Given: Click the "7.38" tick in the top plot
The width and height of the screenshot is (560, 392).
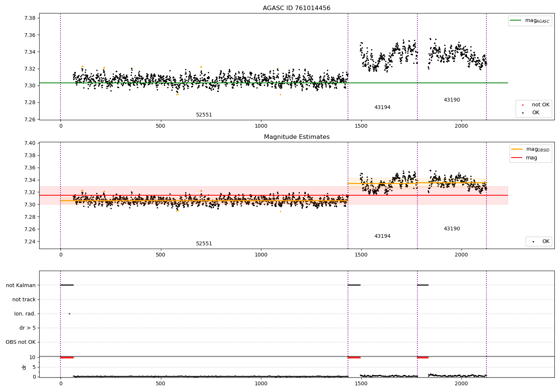Looking at the screenshot, I should click(x=29, y=18).
